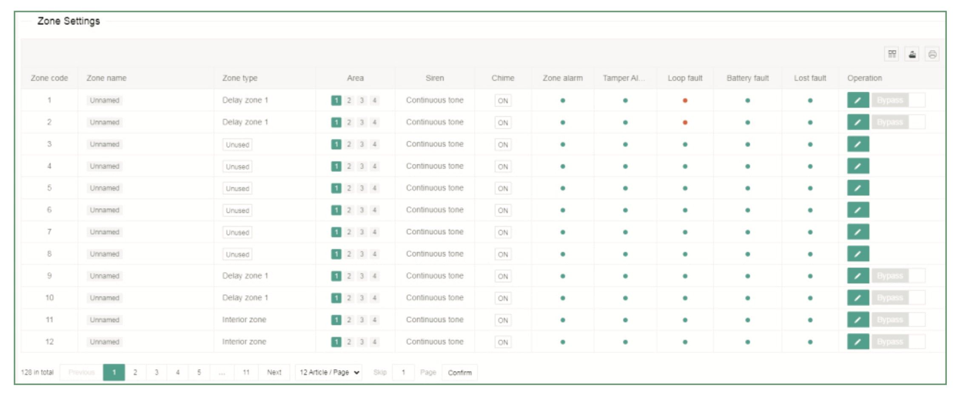Open edit for zone 6
Screen dimensions: 980x397
click(x=857, y=210)
